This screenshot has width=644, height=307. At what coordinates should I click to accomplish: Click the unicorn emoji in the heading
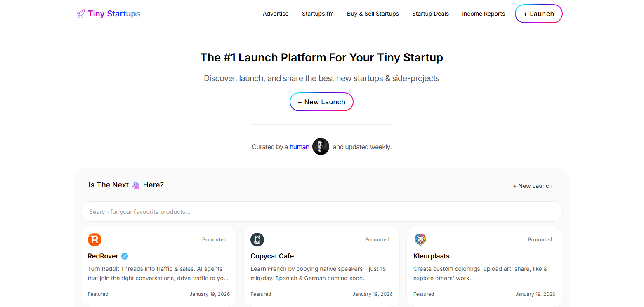click(x=136, y=185)
